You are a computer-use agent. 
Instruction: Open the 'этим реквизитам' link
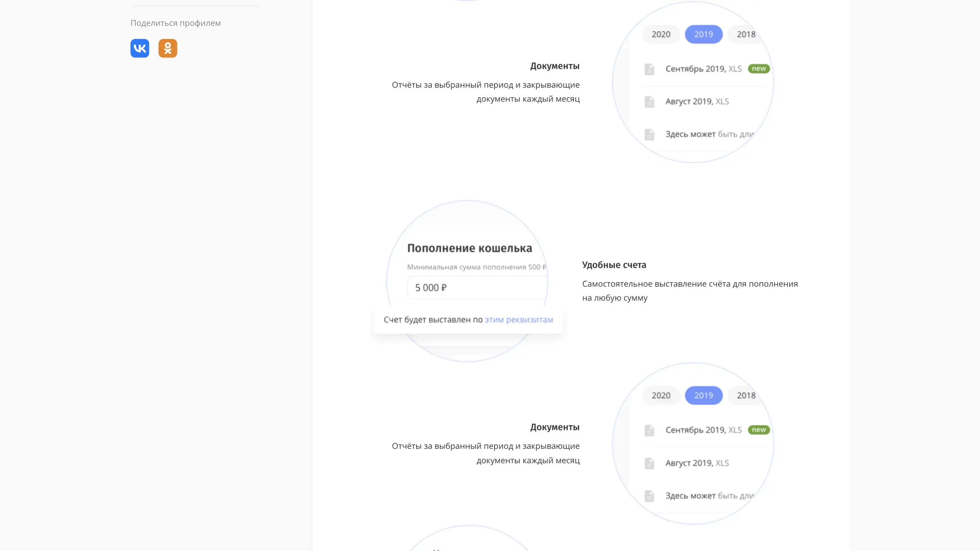[x=519, y=320]
